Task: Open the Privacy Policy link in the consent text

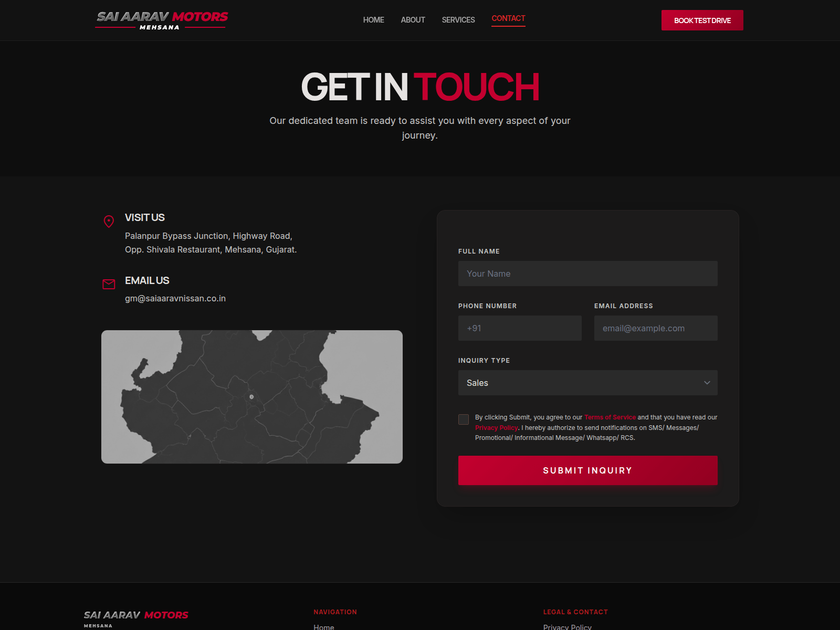Action: click(497, 428)
